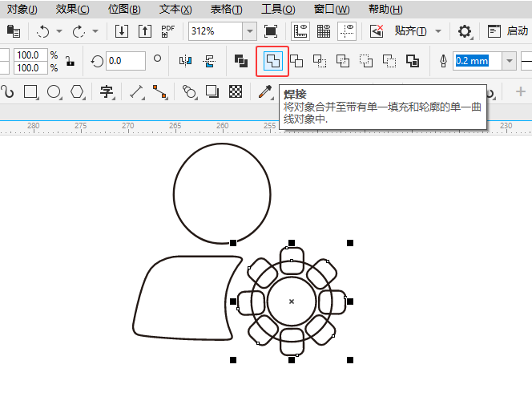
Task: Open the 效果 (Effects) menu
Action: click(x=72, y=10)
